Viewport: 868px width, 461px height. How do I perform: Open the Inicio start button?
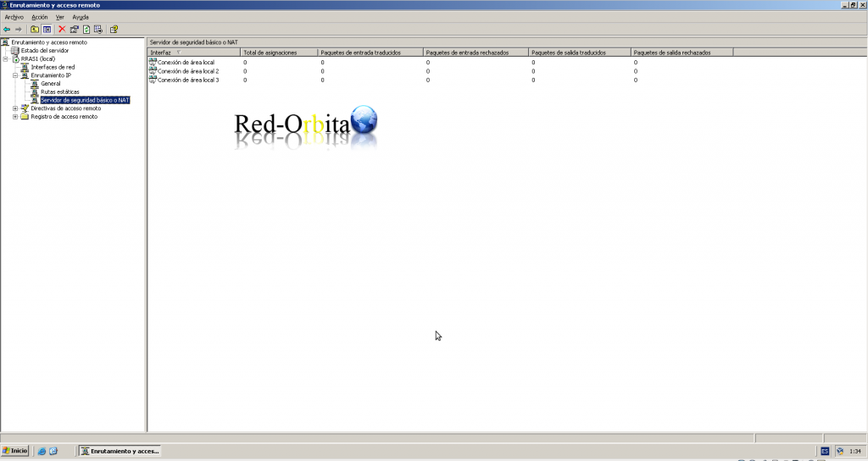(x=15, y=451)
